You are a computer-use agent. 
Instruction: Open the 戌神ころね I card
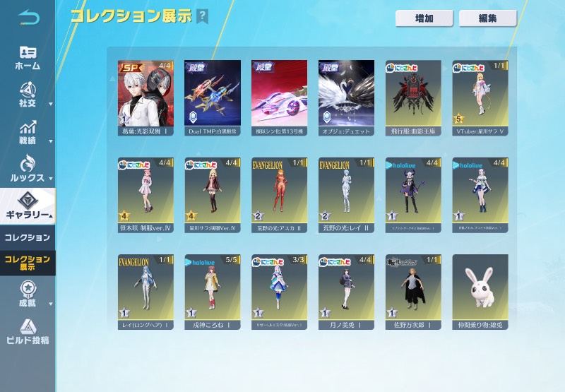tap(213, 292)
